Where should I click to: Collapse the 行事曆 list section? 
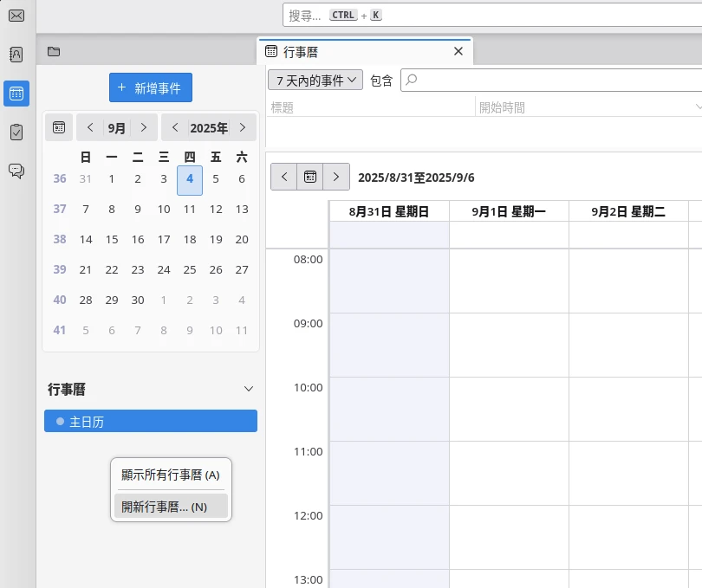pyautogui.click(x=249, y=390)
